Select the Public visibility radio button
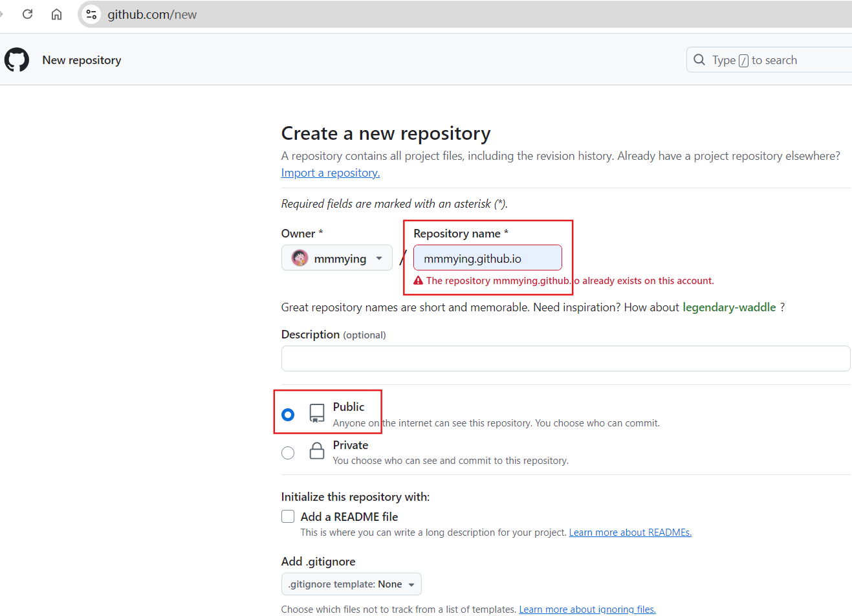The width and height of the screenshot is (852, 616). [288, 415]
